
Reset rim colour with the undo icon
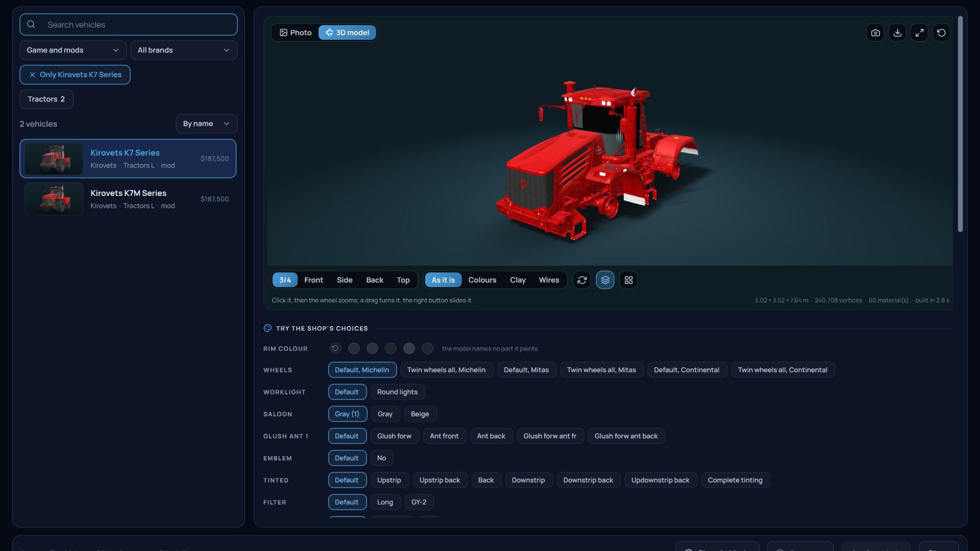(x=335, y=348)
